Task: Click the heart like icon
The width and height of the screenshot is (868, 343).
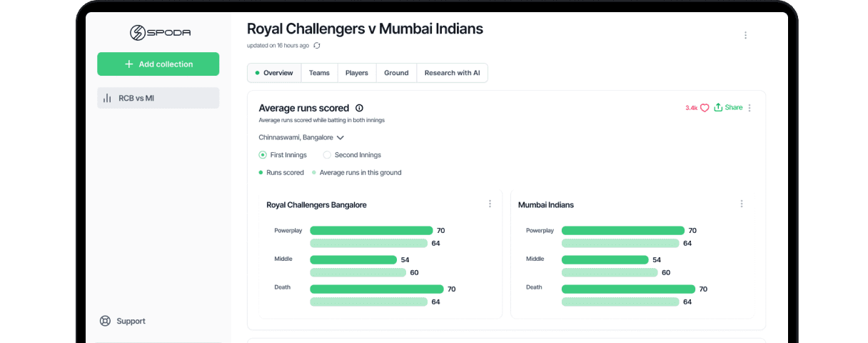Action: pyautogui.click(x=705, y=108)
